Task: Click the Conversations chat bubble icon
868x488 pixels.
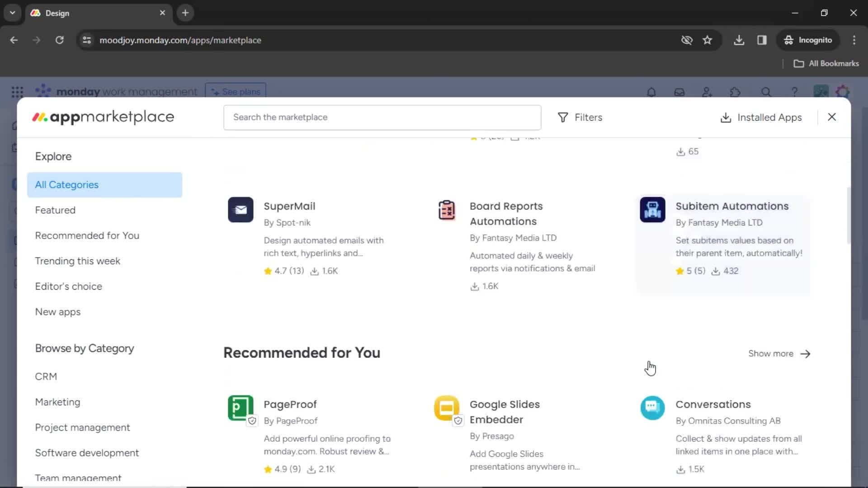Action: (x=652, y=408)
